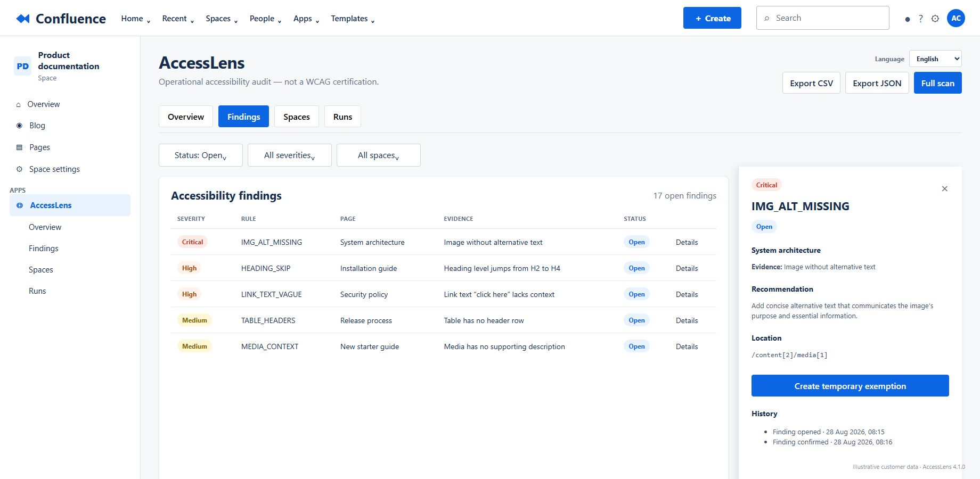Switch to the Overview tab
This screenshot has height=479, width=980.
(x=186, y=117)
